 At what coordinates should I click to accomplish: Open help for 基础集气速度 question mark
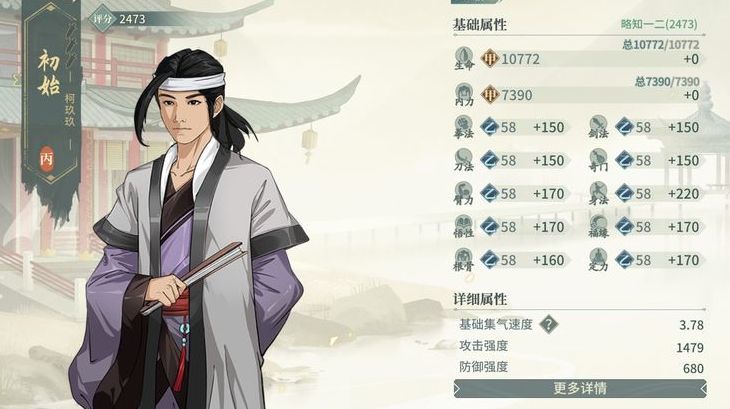(x=548, y=324)
